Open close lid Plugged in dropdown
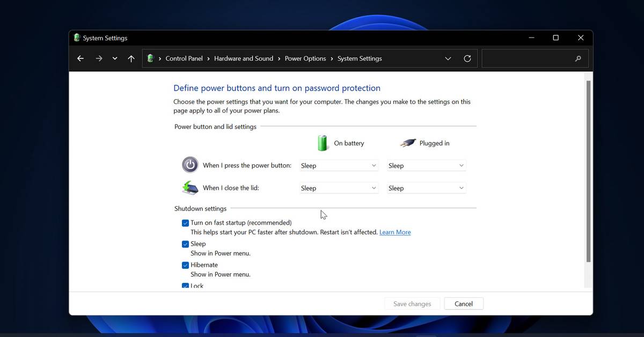The height and width of the screenshot is (337, 644). pos(426,188)
